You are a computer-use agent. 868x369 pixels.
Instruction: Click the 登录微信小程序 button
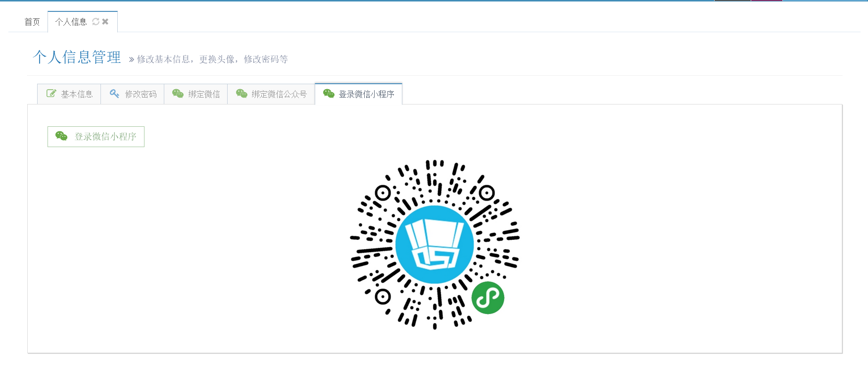tap(96, 137)
